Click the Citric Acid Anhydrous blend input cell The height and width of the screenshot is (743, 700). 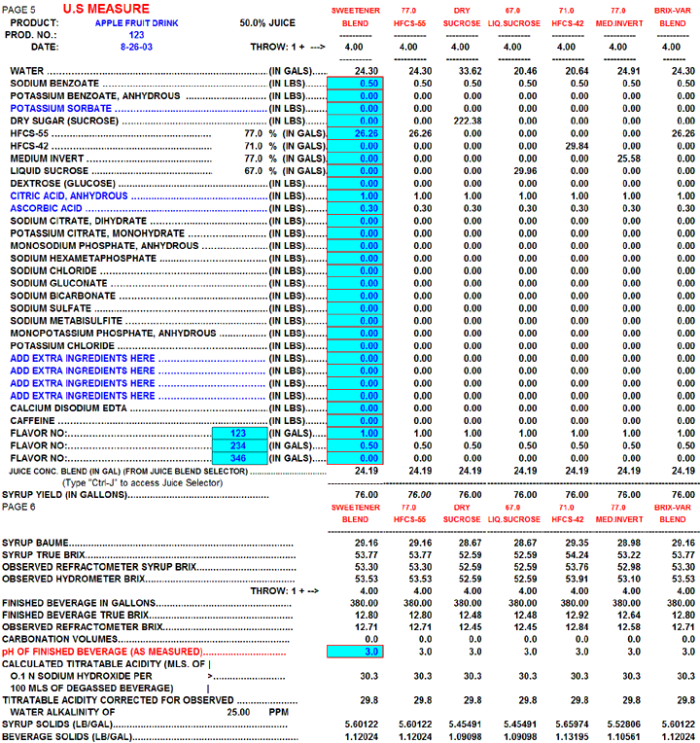(356, 196)
